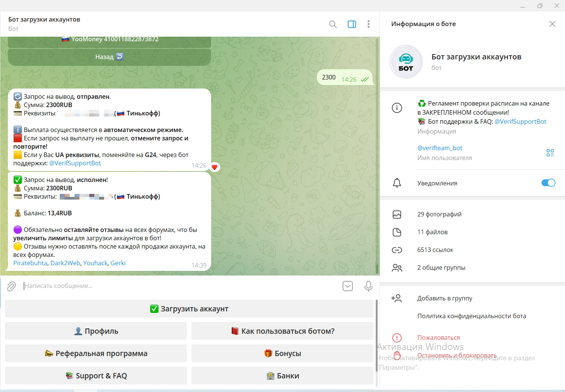Click the Назад inline button

109,57
